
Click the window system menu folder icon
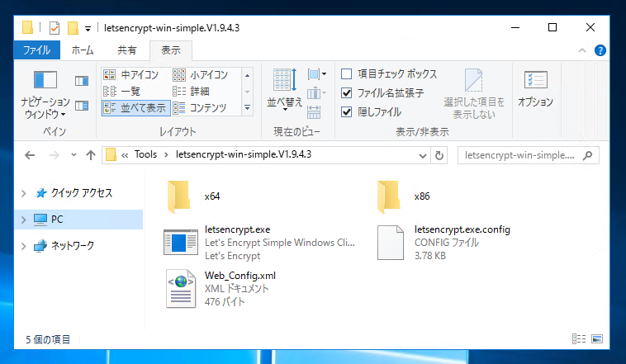[27, 27]
